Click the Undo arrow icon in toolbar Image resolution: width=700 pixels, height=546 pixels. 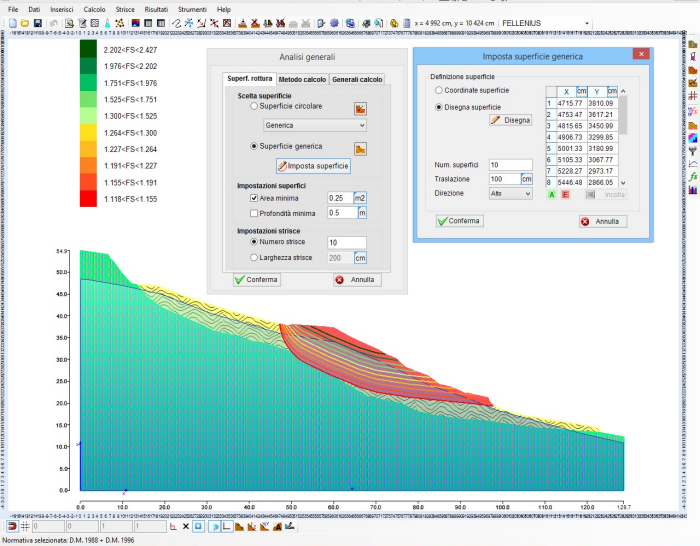point(54,23)
